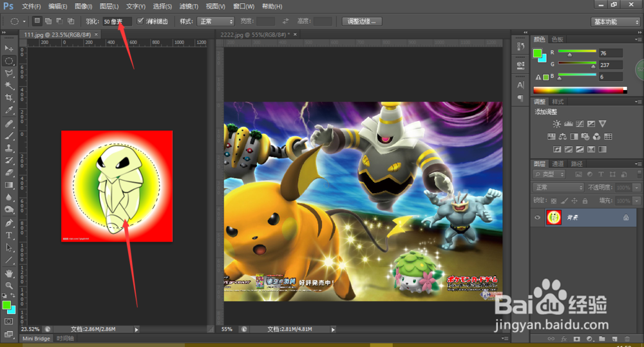Choose Intersect with Selection mode
The height and width of the screenshot is (347, 644).
click(71, 21)
